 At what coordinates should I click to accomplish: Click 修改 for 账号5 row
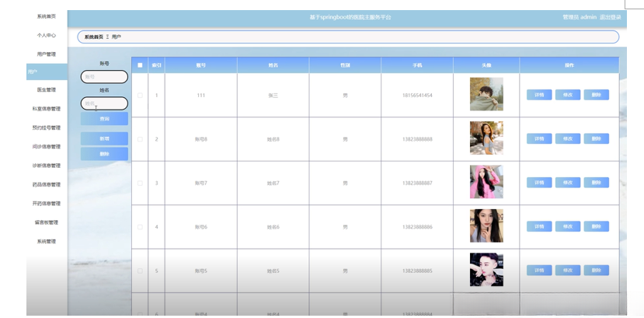(x=568, y=271)
